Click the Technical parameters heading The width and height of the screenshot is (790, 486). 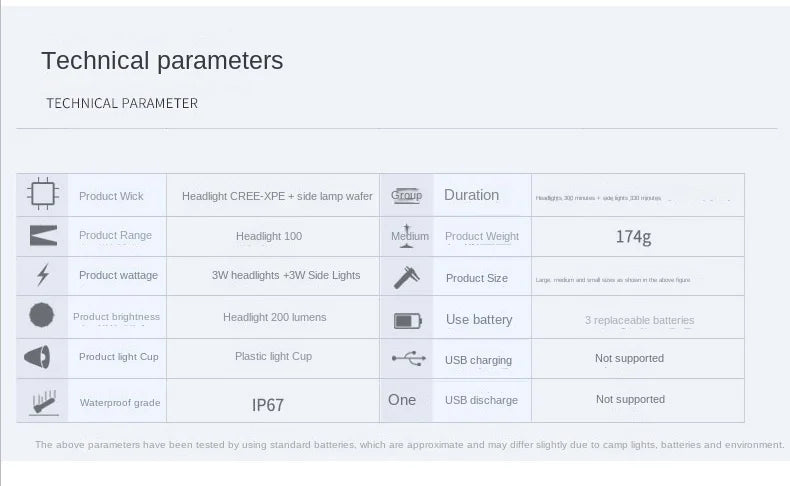(x=162, y=61)
